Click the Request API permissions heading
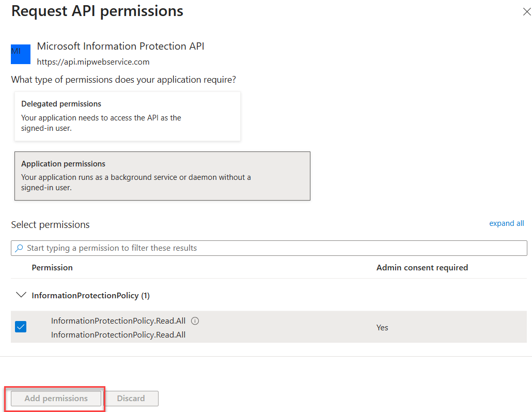Screen dimensions: 532x412 pyautogui.click(x=97, y=11)
